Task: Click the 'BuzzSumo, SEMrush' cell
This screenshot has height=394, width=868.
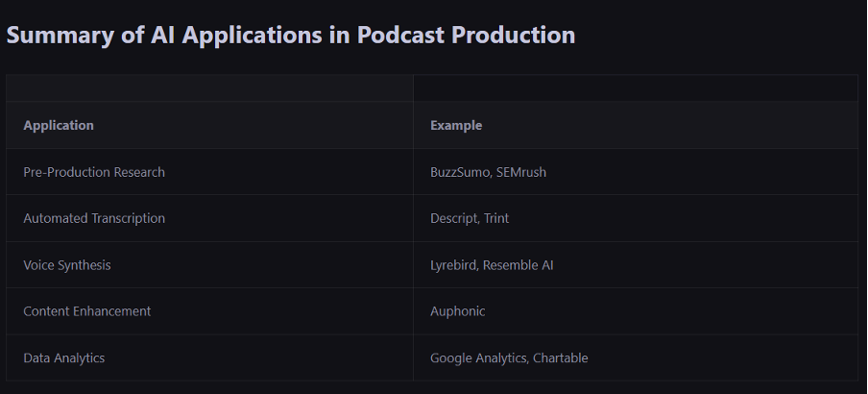Action: 636,172
